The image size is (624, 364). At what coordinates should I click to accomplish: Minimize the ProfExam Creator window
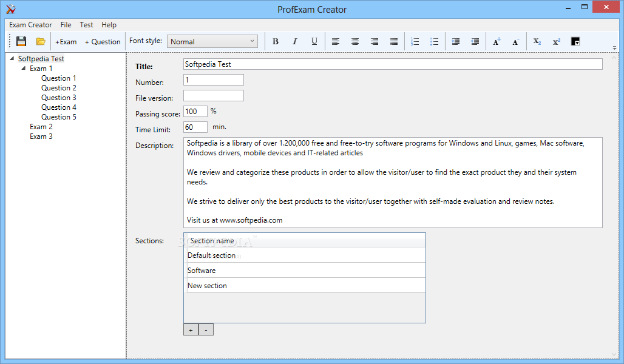click(x=568, y=7)
